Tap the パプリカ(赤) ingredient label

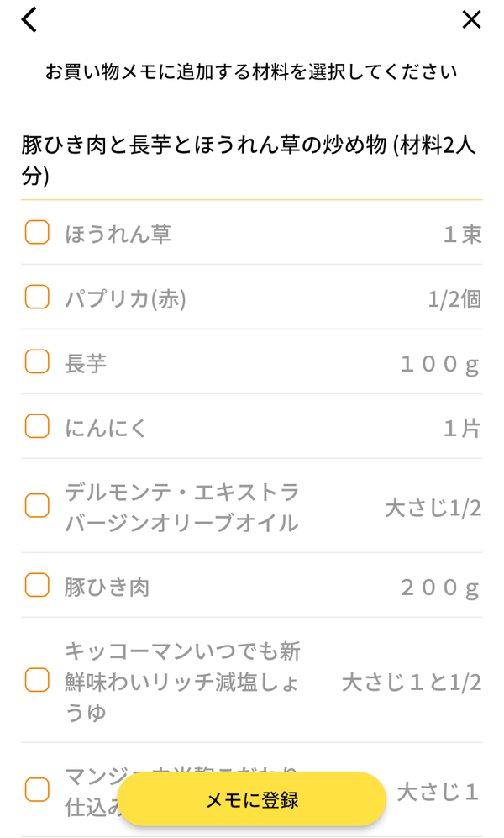[x=125, y=298]
